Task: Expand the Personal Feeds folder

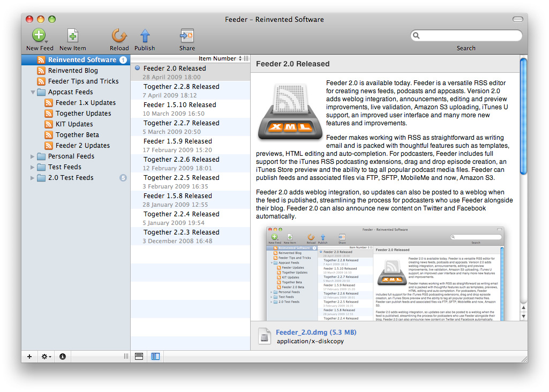Action: pyautogui.click(x=32, y=156)
